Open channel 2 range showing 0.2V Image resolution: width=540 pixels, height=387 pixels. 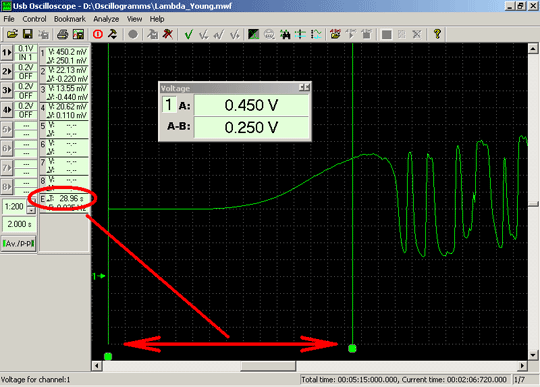(26, 67)
